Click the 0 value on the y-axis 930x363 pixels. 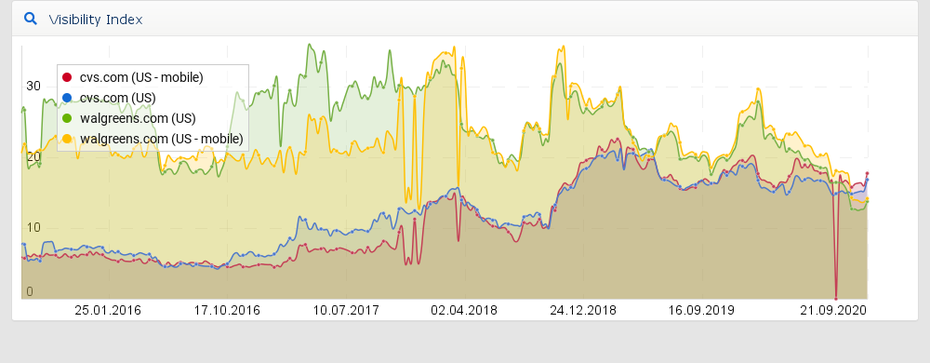[x=30, y=292]
